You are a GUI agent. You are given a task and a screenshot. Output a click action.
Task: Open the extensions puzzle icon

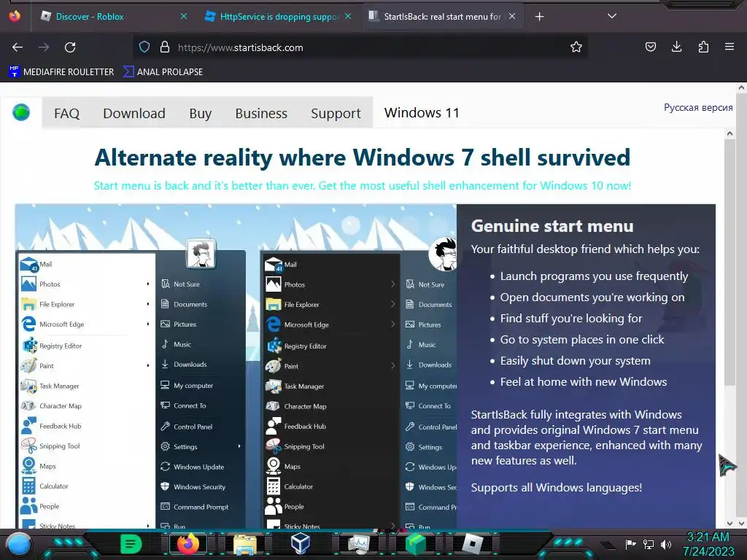[x=703, y=47]
